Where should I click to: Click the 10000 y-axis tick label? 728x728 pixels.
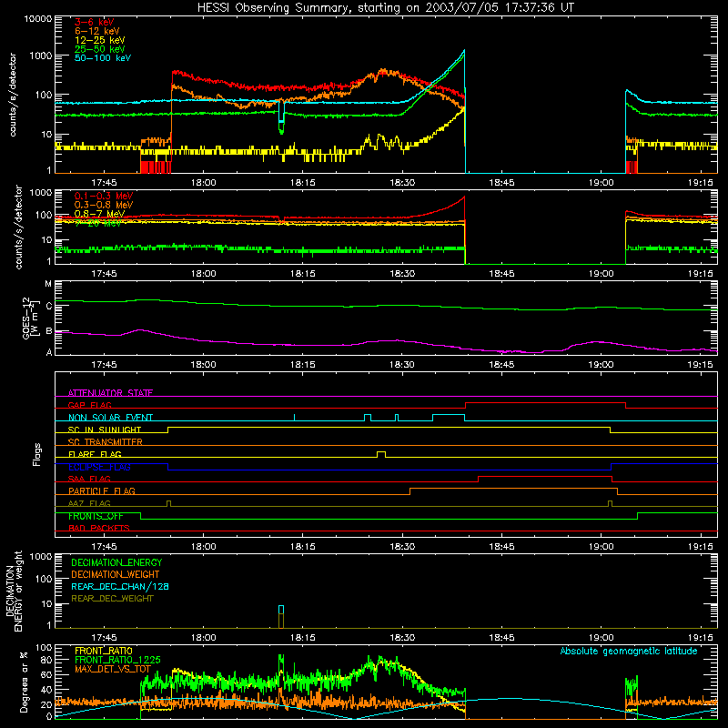tap(38, 18)
